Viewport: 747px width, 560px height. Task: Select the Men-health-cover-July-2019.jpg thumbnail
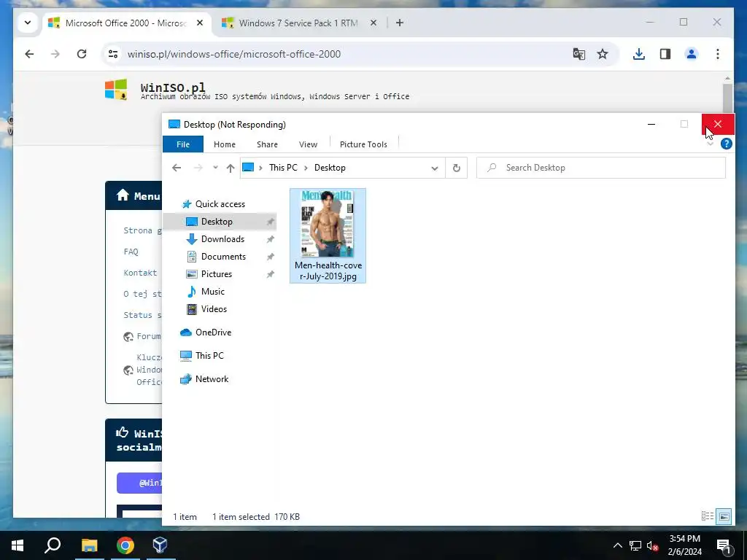(328, 223)
